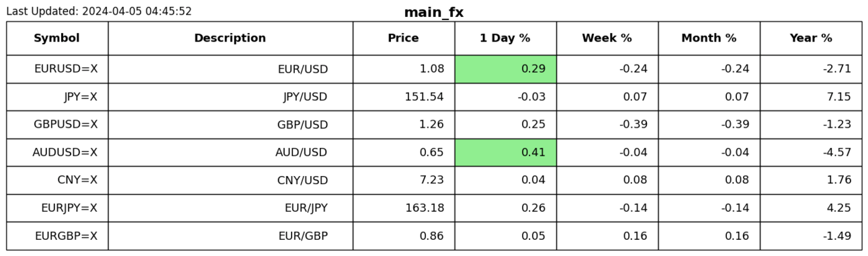The width and height of the screenshot is (868, 256).
Task: Click the 151.54 price cell
Action: tap(404, 97)
